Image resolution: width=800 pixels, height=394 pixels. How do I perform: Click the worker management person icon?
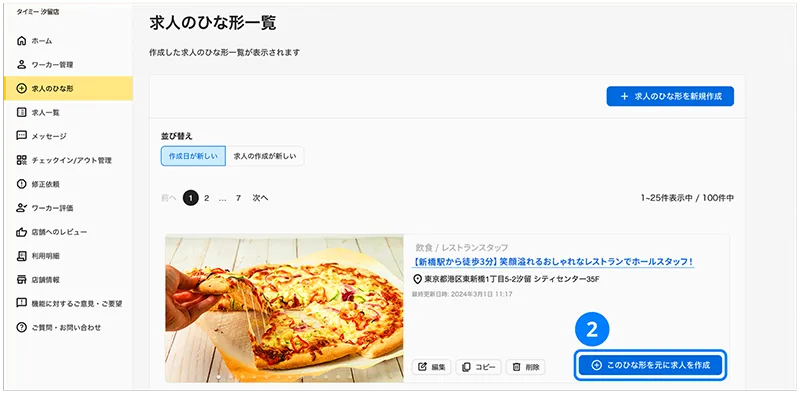point(21,65)
